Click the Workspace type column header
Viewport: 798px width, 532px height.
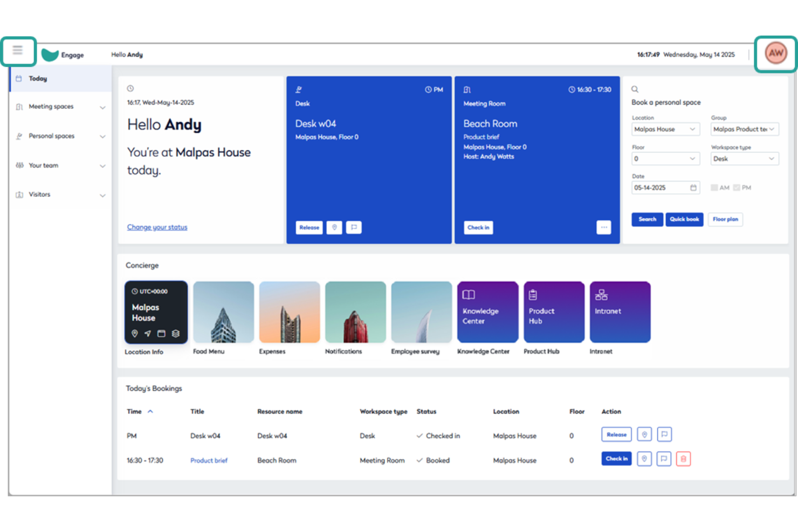tap(384, 412)
